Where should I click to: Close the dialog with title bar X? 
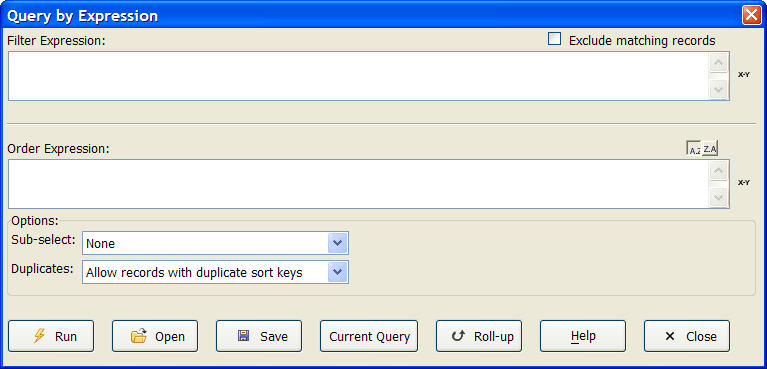[751, 16]
